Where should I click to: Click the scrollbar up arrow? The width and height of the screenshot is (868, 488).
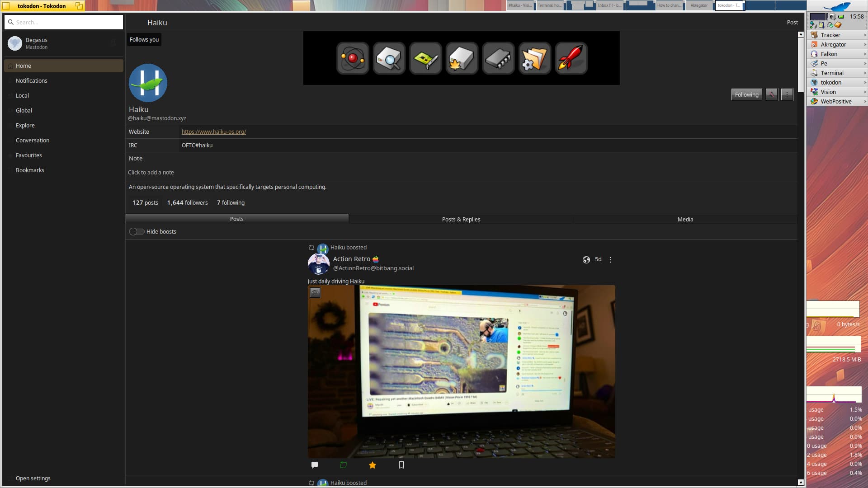click(801, 35)
